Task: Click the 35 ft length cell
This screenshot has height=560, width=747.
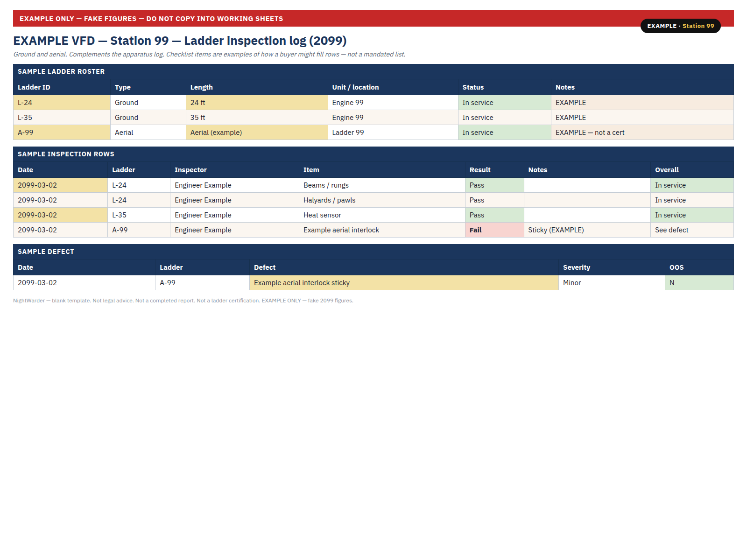Action: point(257,118)
